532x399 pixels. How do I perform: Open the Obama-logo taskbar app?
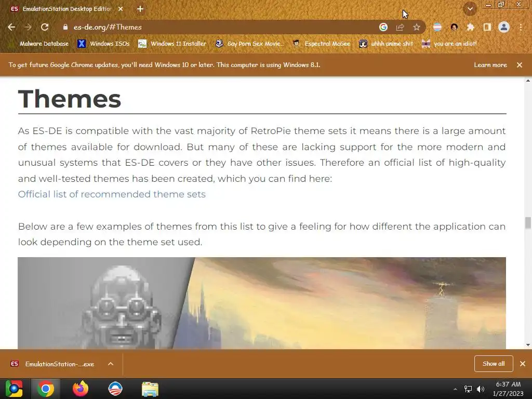click(x=115, y=389)
